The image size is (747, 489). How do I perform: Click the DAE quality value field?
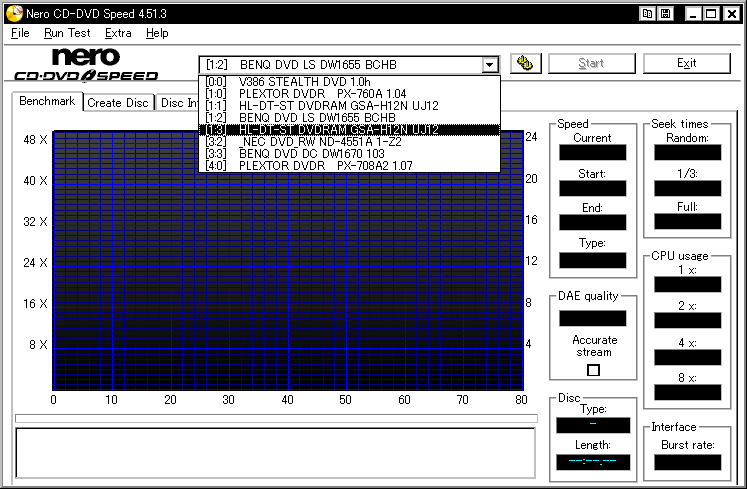(x=593, y=318)
